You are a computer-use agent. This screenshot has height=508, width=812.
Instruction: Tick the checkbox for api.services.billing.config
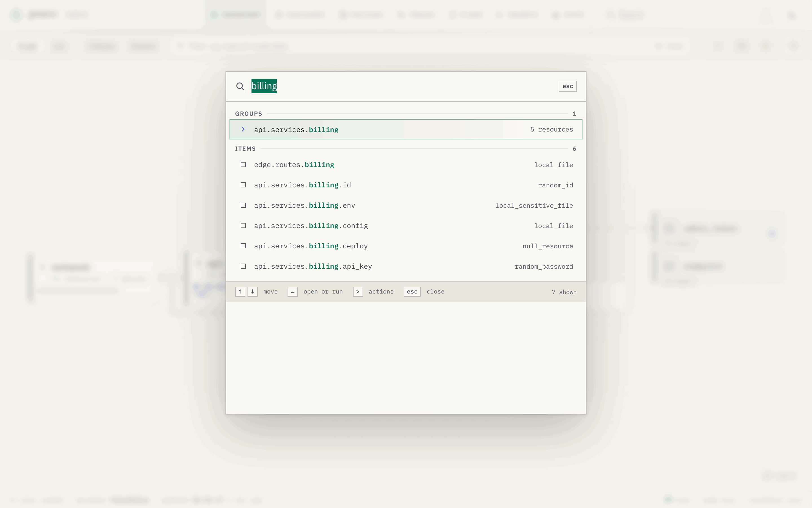click(x=243, y=226)
